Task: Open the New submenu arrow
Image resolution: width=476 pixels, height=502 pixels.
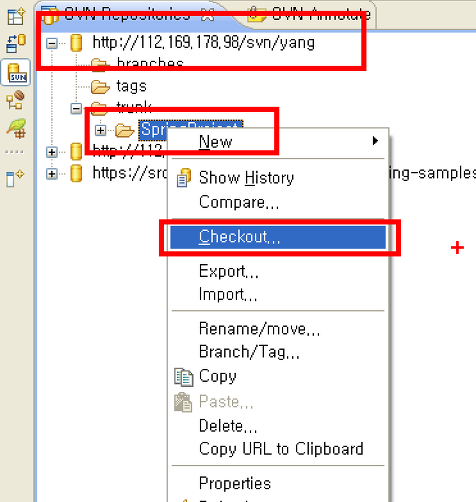Action: point(375,141)
